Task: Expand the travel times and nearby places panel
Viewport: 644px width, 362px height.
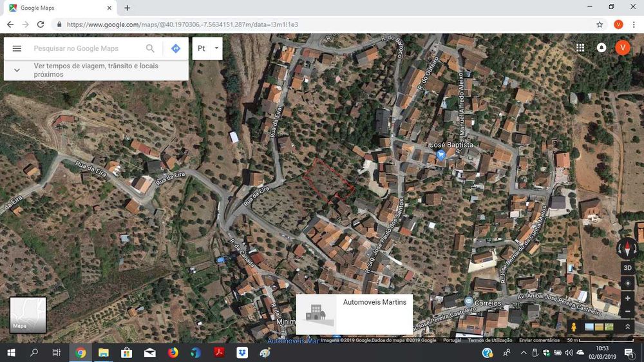Action: (x=96, y=70)
